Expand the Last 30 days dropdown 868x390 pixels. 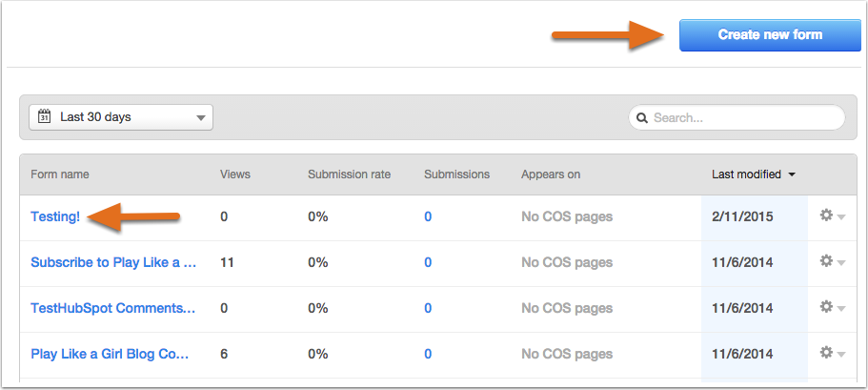point(121,117)
